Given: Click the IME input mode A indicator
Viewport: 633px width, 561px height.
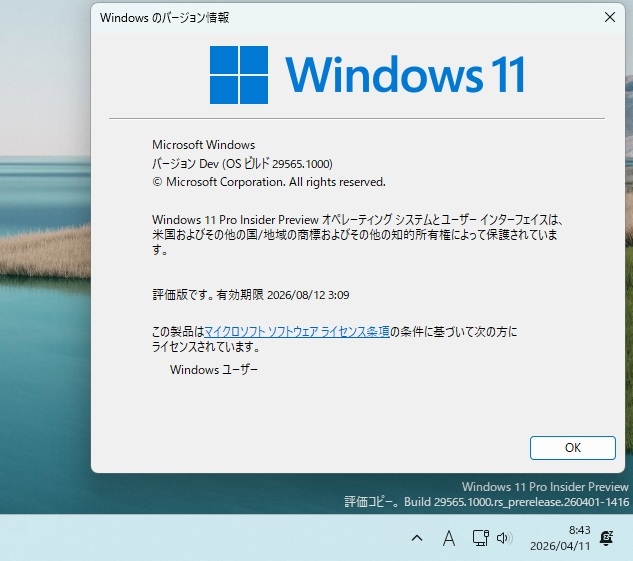Looking at the screenshot, I should [x=449, y=538].
